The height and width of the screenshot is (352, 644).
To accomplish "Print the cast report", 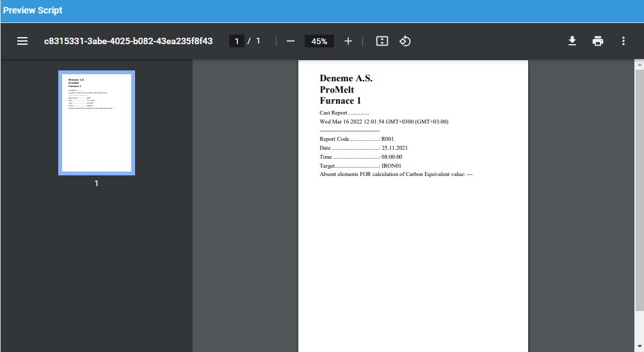I will tap(598, 41).
